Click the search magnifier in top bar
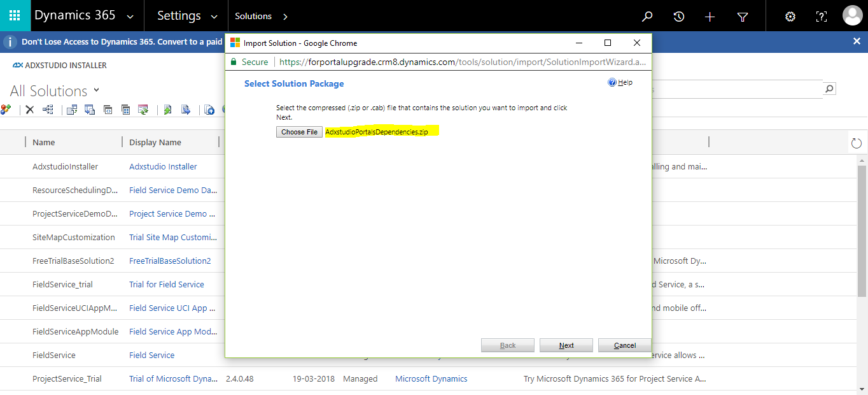This screenshot has height=395, width=868. (x=647, y=17)
